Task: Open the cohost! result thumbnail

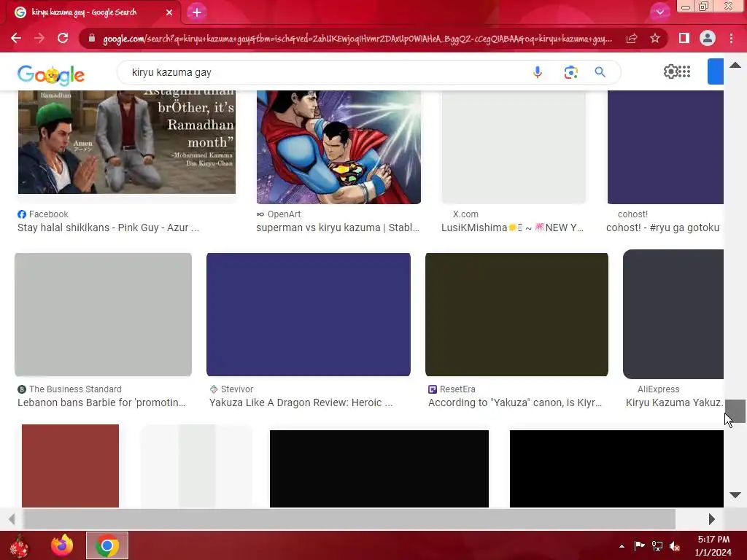Action: (665, 147)
